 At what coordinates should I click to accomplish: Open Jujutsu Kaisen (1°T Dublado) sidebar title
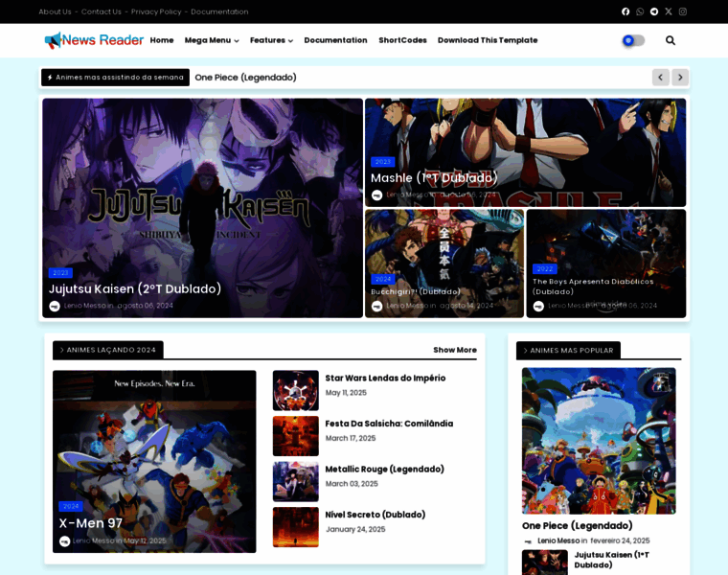pyautogui.click(x=611, y=560)
